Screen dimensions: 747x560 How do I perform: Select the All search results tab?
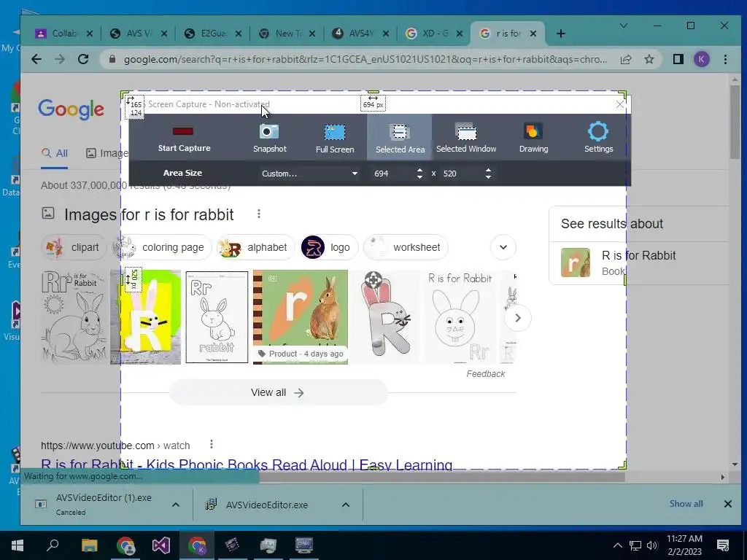(54, 153)
